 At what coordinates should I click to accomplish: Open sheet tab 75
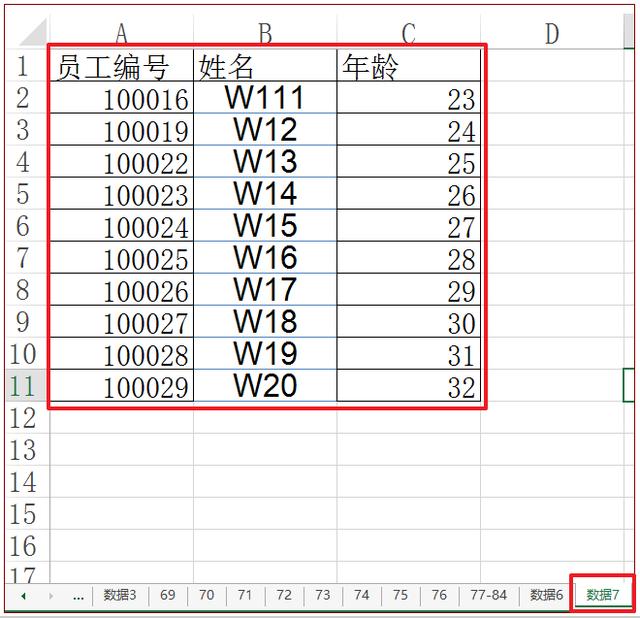[400, 595]
